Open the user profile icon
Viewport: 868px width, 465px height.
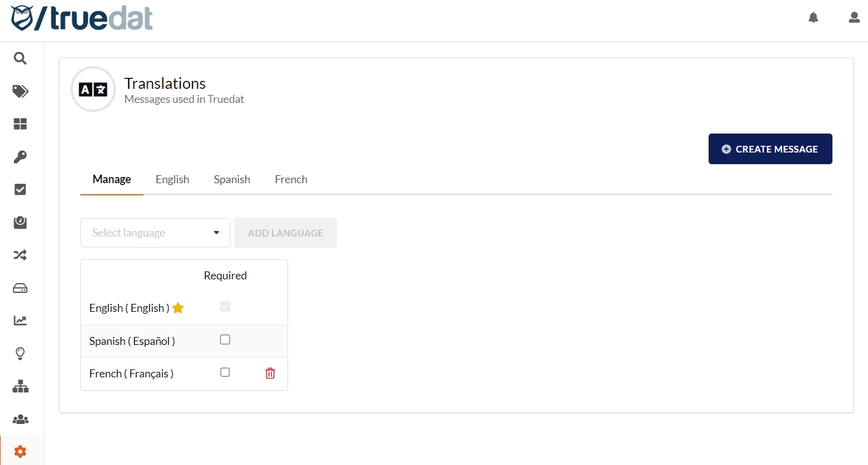[x=854, y=18]
